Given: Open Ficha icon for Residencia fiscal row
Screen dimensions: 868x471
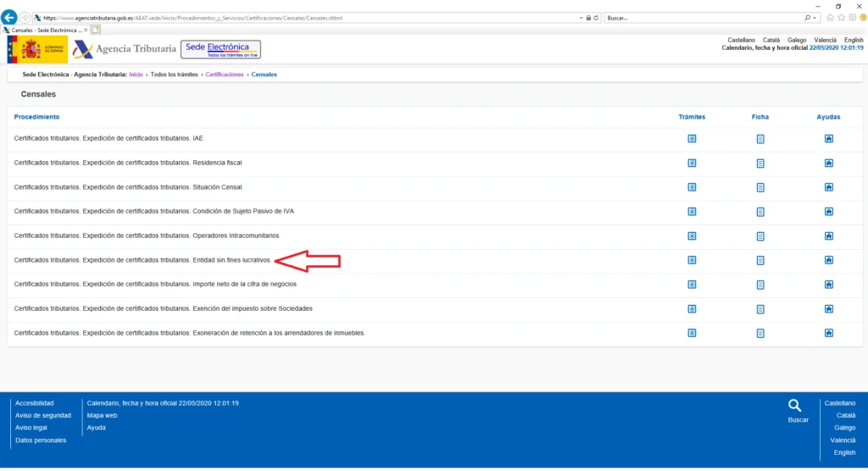Looking at the screenshot, I should [x=760, y=163].
